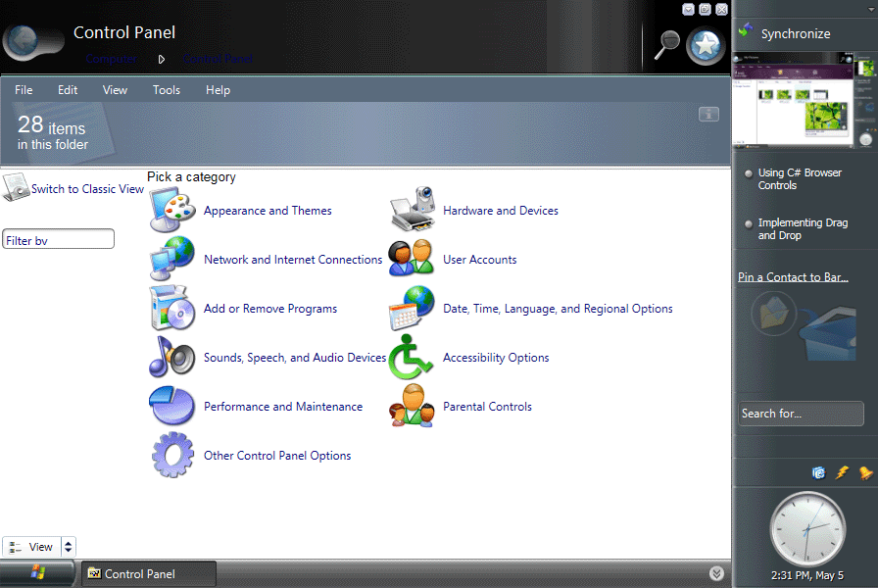The width and height of the screenshot is (878, 588).
Task: Expand the taskbar chevron at its right end
Action: click(x=716, y=573)
